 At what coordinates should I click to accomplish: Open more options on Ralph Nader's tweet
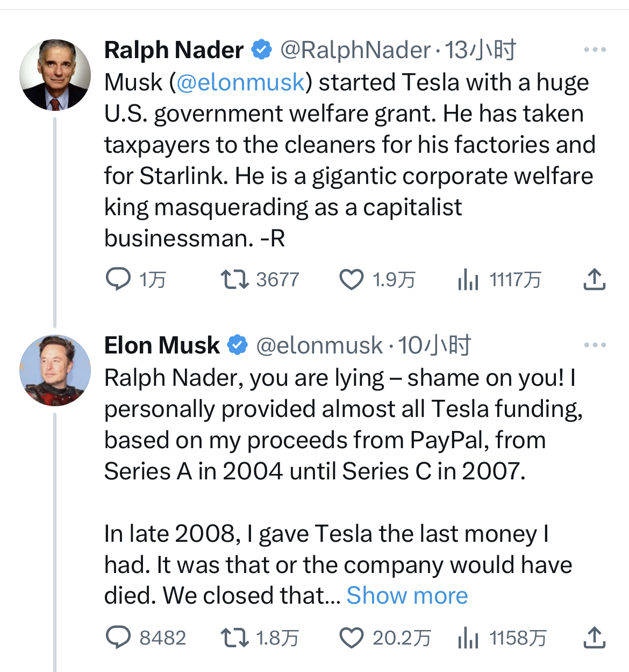595,49
